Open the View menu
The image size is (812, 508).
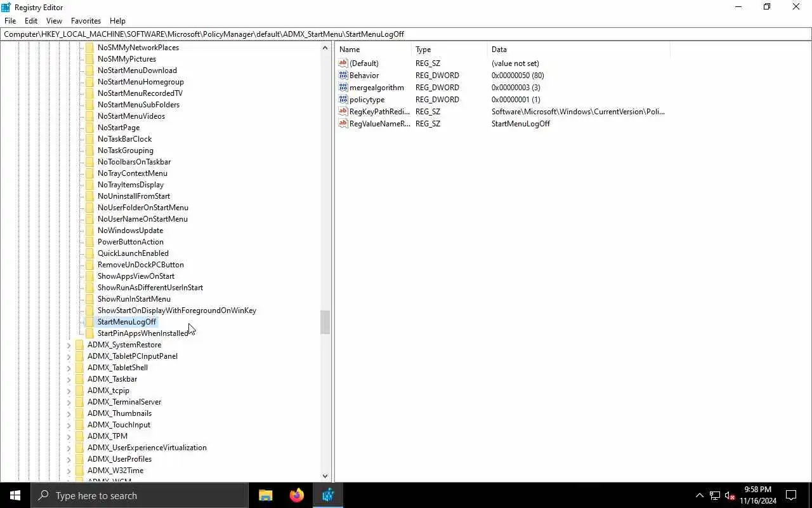point(54,21)
